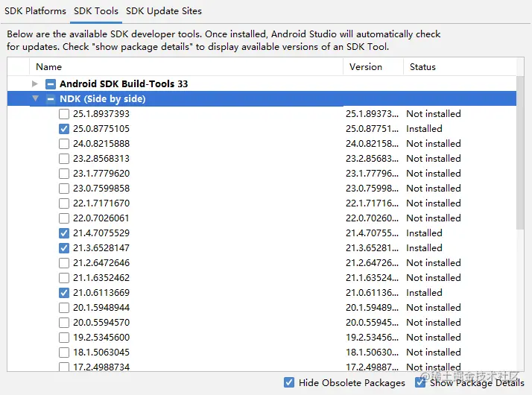Click Installed status for 21.0.6113669
532x395 pixels.
(424, 292)
